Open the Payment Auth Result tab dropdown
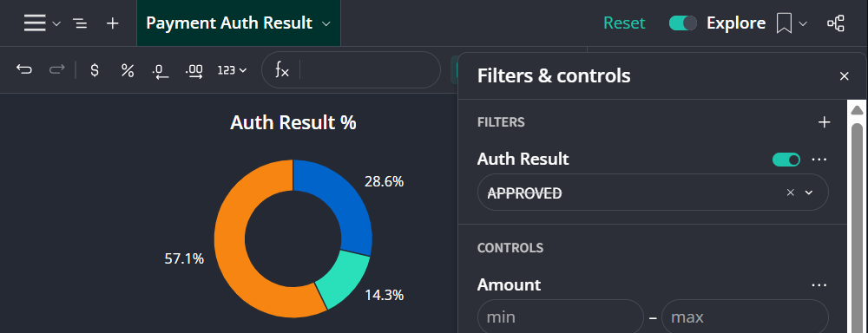The width and height of the screenshot is (868, 333). 326,23
